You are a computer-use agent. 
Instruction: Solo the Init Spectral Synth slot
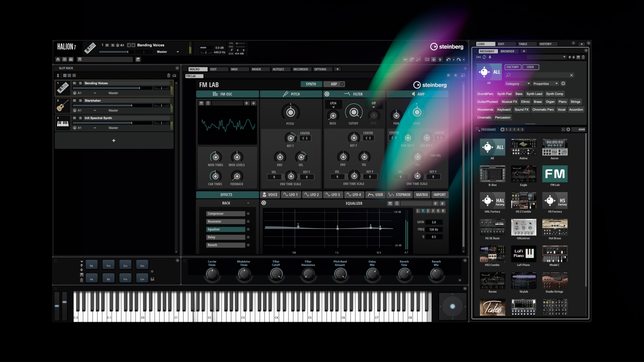(80, 118)
